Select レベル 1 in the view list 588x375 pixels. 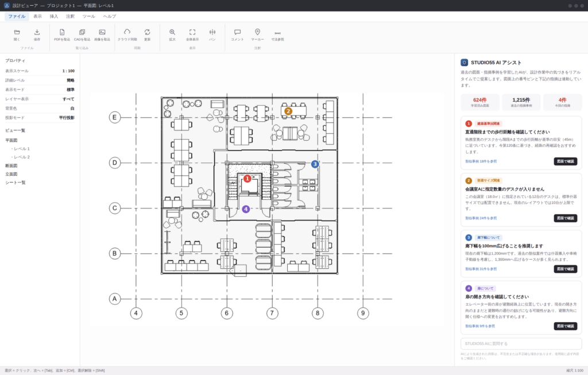tap(21, 149)
